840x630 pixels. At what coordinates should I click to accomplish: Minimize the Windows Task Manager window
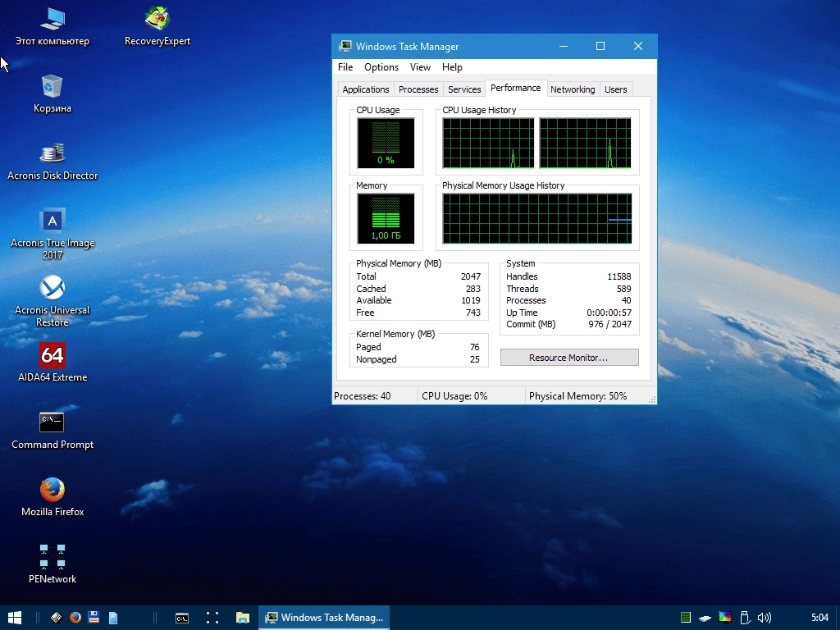[x=564, y=47]
